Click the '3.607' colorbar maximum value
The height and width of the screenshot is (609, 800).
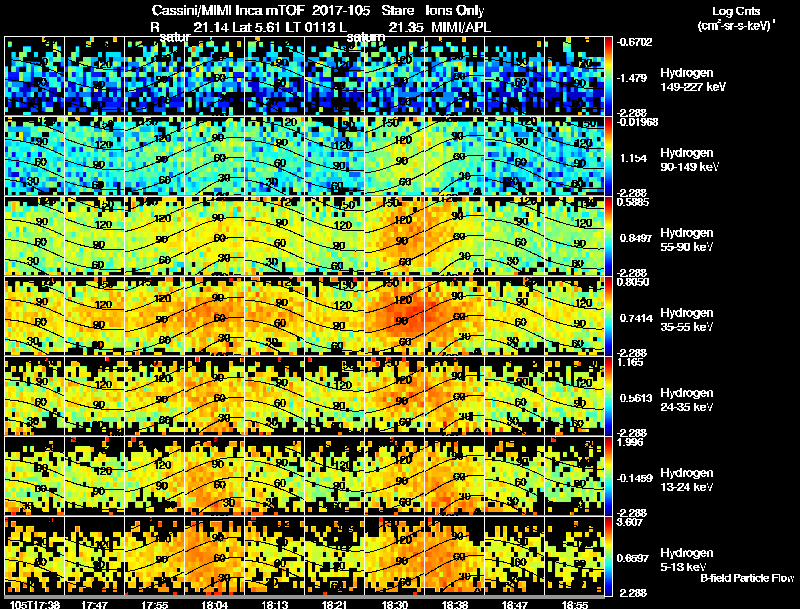click(x=630, y=522)
